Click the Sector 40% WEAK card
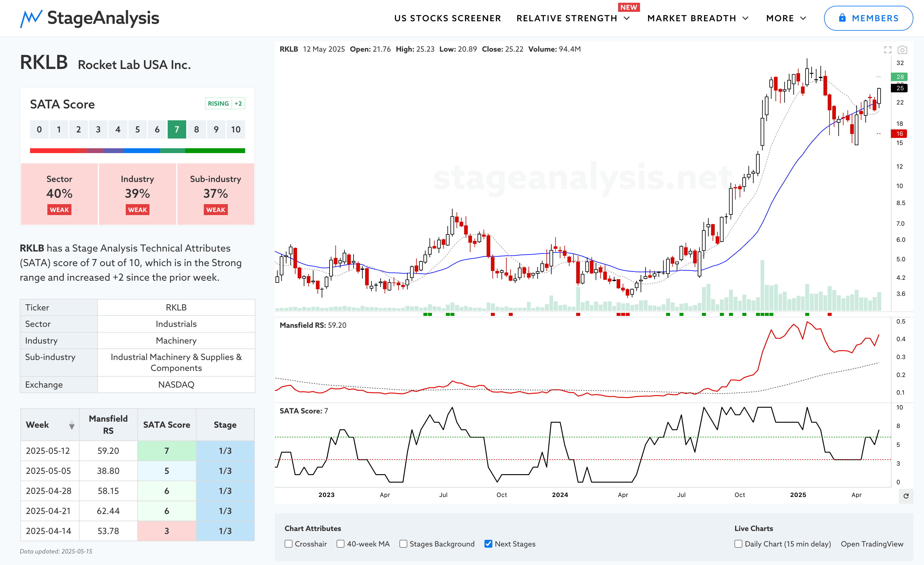924x565 pixels. pos(59,194)
